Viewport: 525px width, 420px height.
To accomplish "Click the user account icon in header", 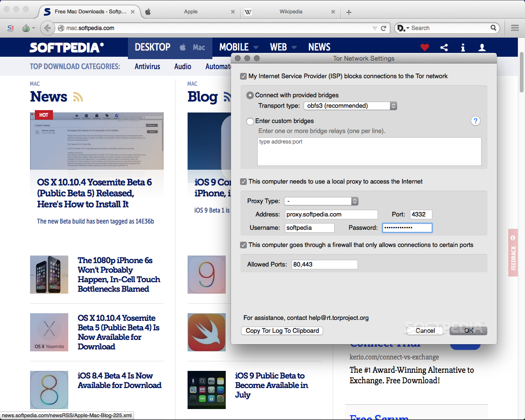I will point(482,48).
